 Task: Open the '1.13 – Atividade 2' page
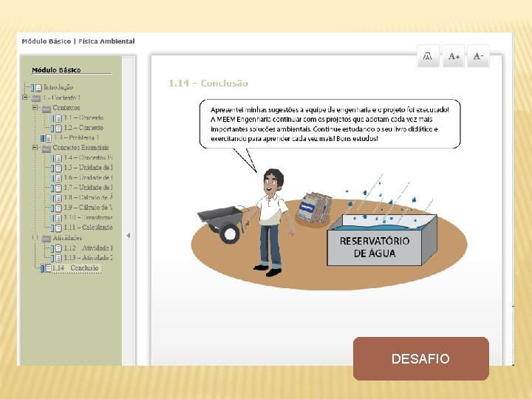pyautogui.click(x=88, y=258)
